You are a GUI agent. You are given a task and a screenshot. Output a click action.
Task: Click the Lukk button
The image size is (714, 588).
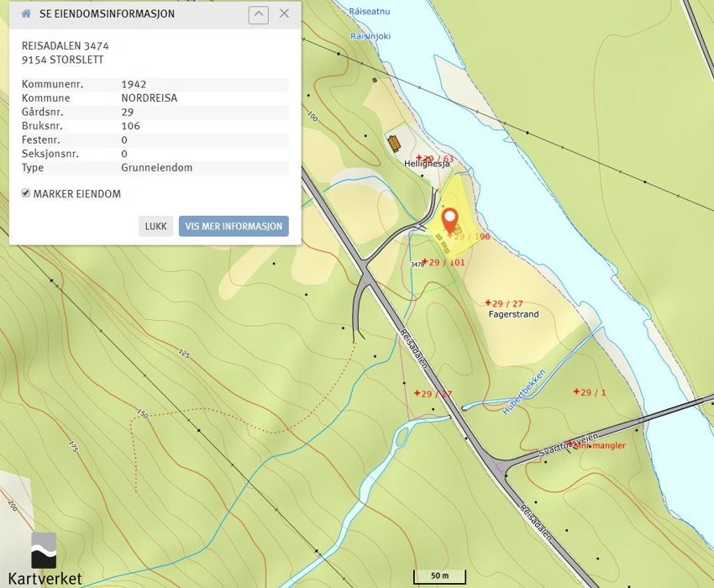point(155,226)
